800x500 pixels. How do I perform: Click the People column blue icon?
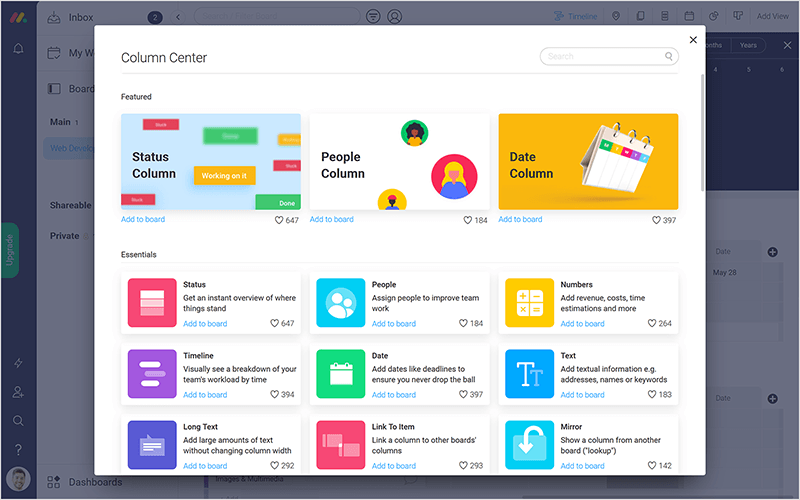click(341, 303)
